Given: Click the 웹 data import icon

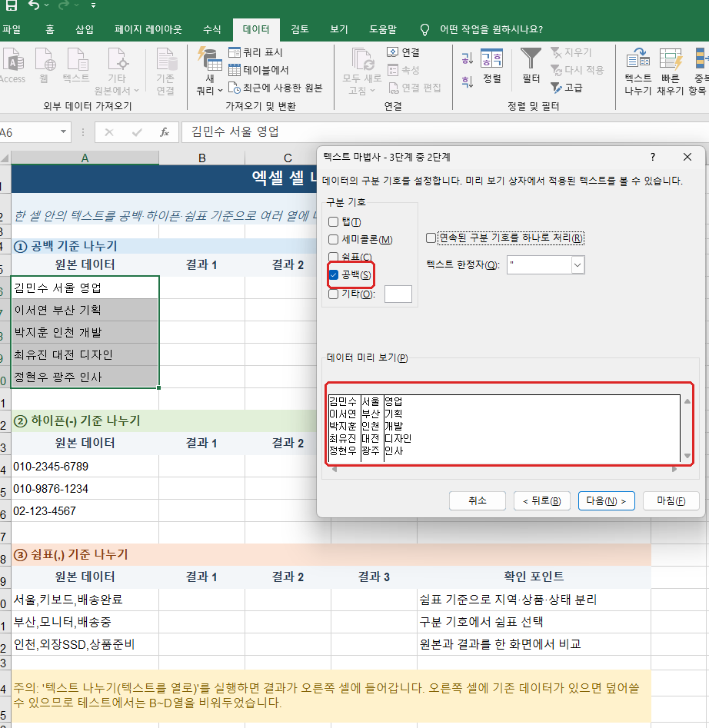Looking at the screenshot, I should pyautogui.click(x=44, y=66).
